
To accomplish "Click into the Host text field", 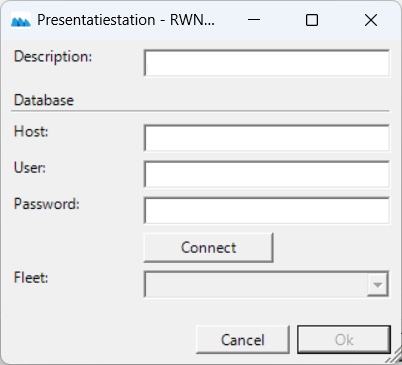I will click(267, 138).
